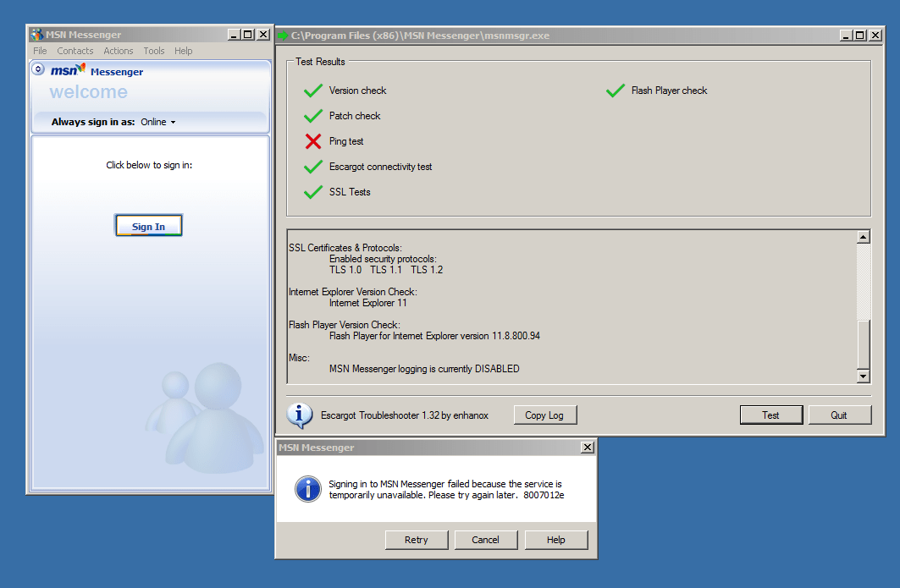
Task: Open the Tools menu
Action: (x=154, y=51)
